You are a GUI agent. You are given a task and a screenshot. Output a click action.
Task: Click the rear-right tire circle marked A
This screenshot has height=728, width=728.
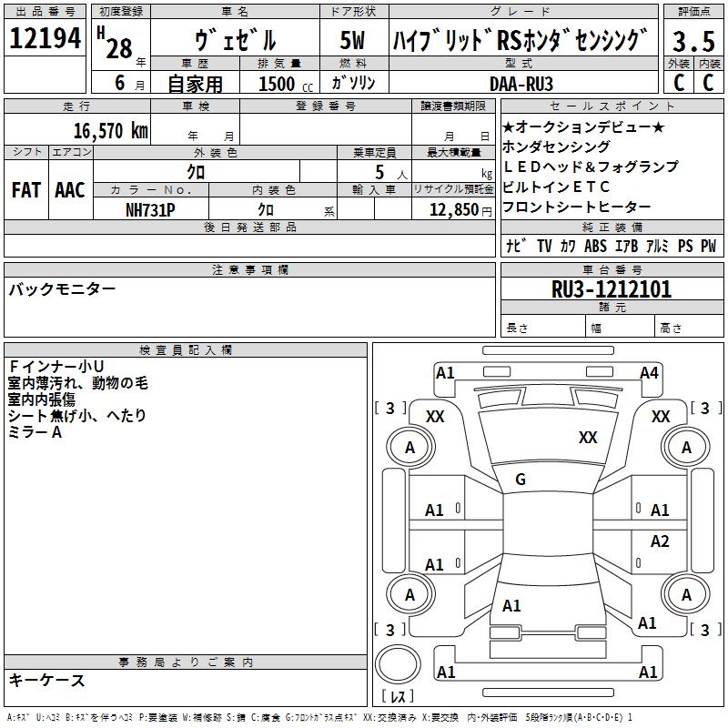point(686,595)
